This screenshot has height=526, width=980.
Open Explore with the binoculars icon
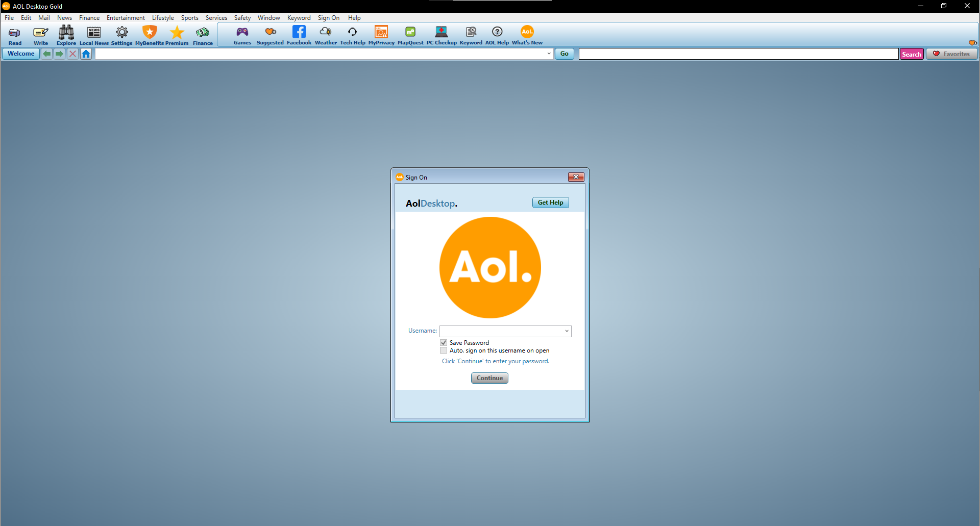[x=66, y=35]
